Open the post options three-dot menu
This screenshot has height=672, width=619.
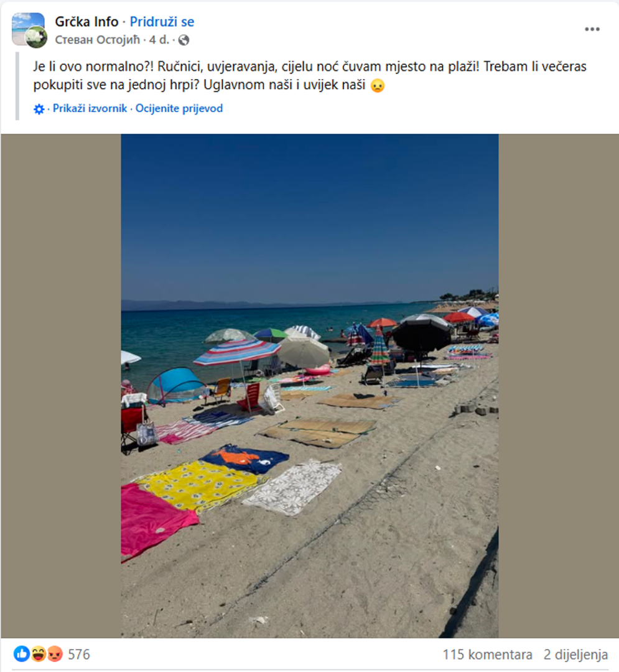[592, 29]
